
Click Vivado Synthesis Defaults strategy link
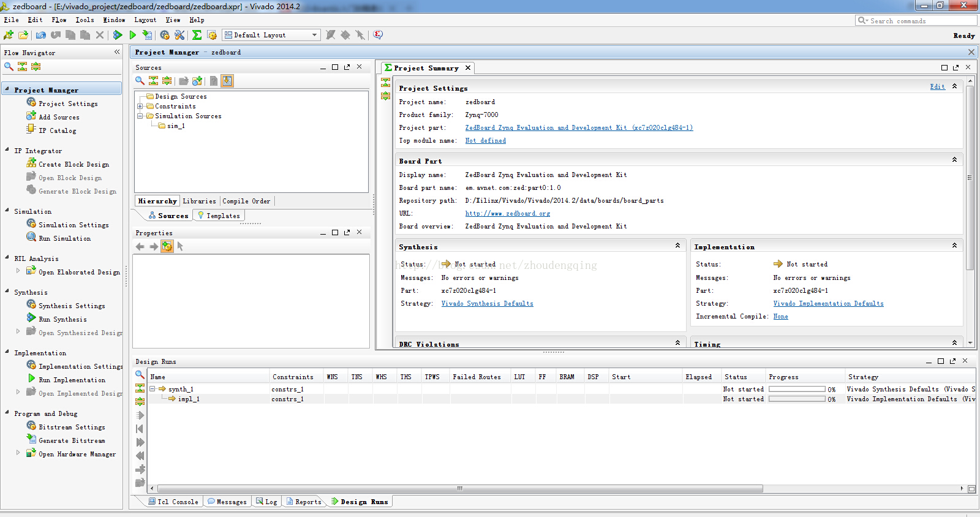[487, 304]
